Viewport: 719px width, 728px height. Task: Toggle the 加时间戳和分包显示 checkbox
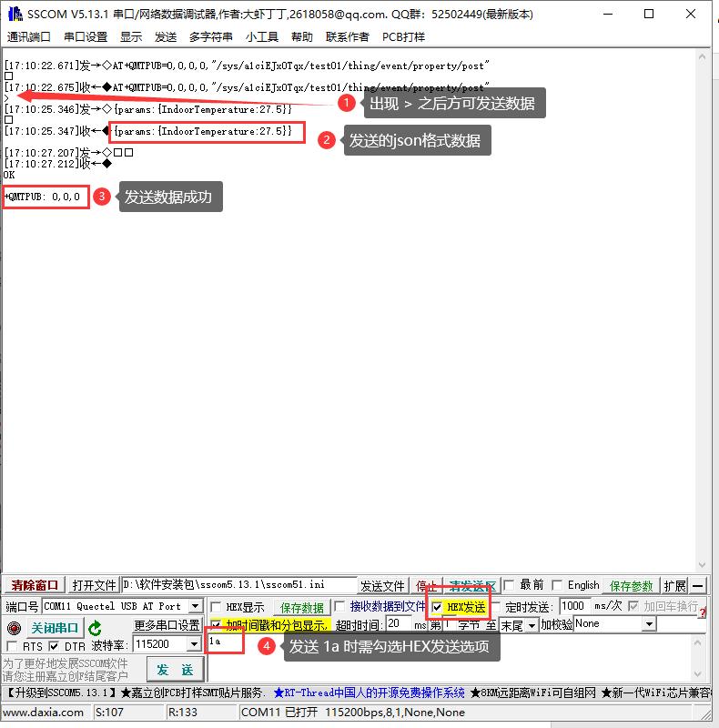click(x=216, y=625)
